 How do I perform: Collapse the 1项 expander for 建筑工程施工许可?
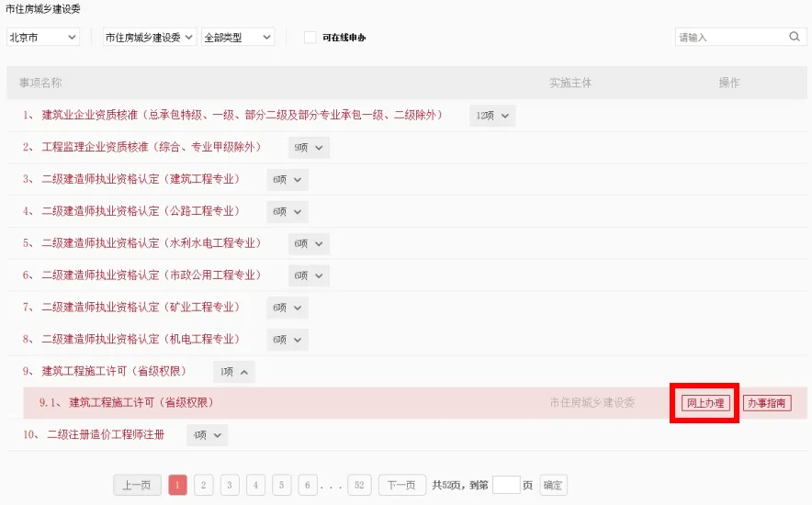234,372
